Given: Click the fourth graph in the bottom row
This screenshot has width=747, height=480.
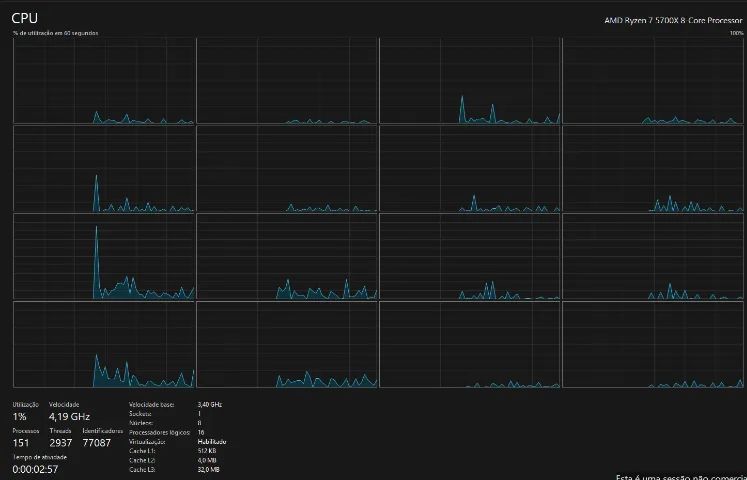Looking at the screenshot, I should (653, 345).
